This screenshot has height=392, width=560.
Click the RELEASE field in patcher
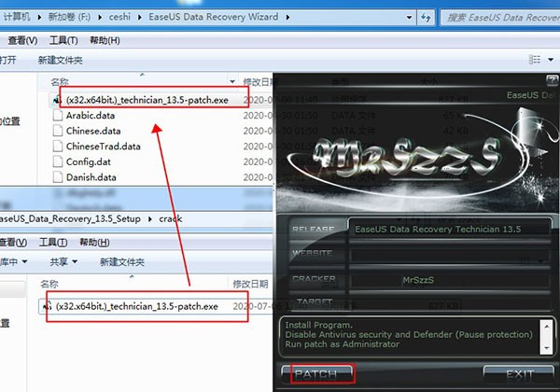450,229
